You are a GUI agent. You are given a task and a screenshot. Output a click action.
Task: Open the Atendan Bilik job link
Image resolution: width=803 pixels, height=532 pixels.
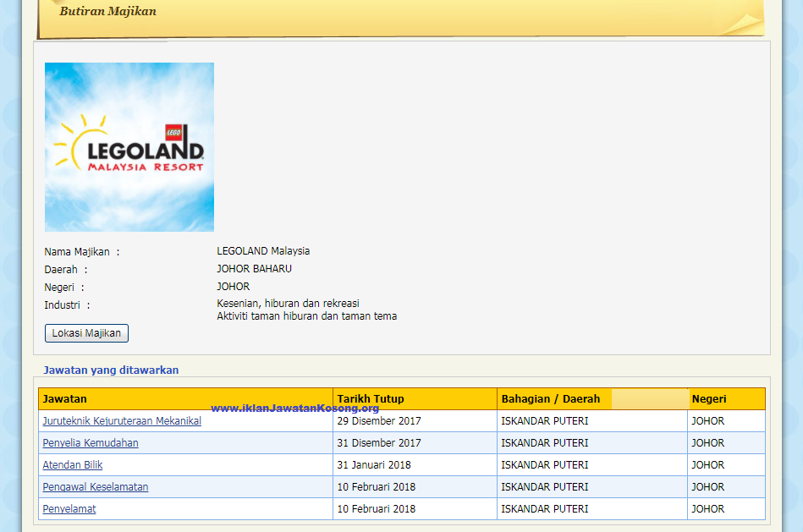tap(72, 465)
